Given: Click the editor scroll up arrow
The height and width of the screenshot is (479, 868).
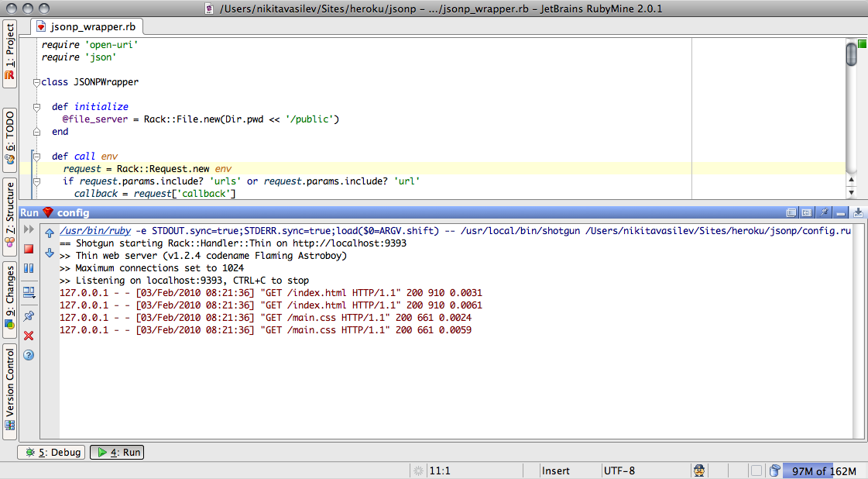Looking at the screenshot, I should click(852, 180).
